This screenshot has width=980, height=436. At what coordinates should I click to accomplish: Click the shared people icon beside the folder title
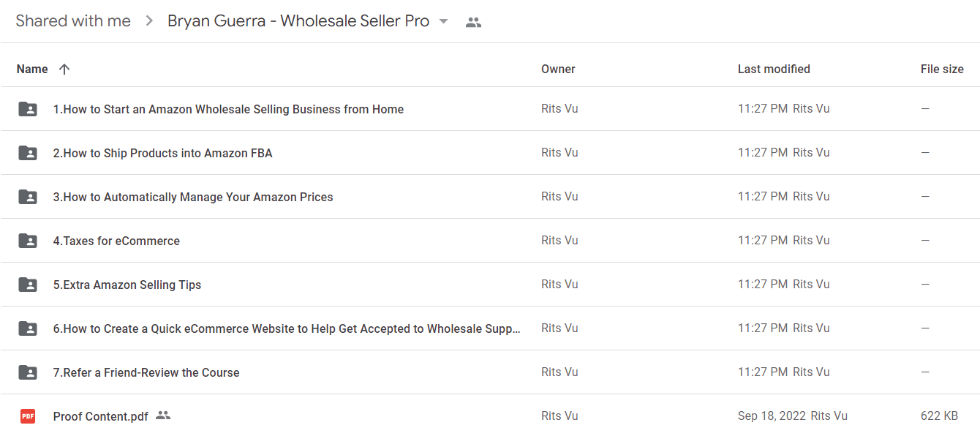[x=473, y=22]
